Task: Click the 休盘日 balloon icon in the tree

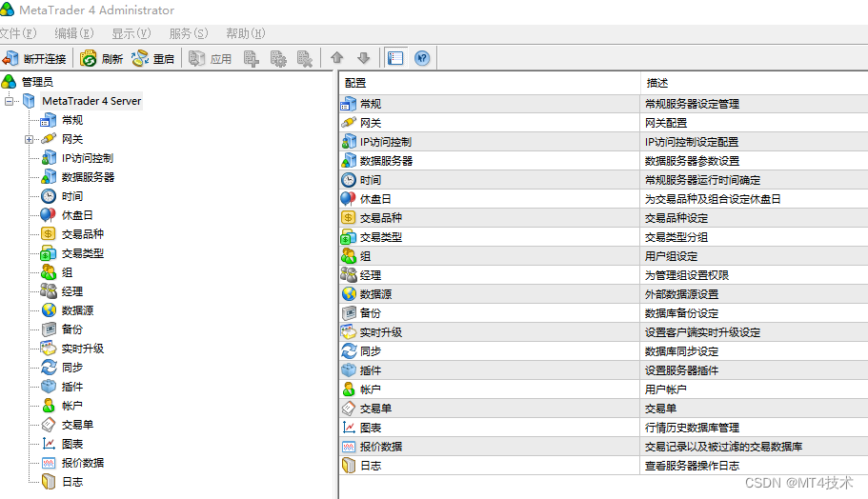Action: [49, 215]
